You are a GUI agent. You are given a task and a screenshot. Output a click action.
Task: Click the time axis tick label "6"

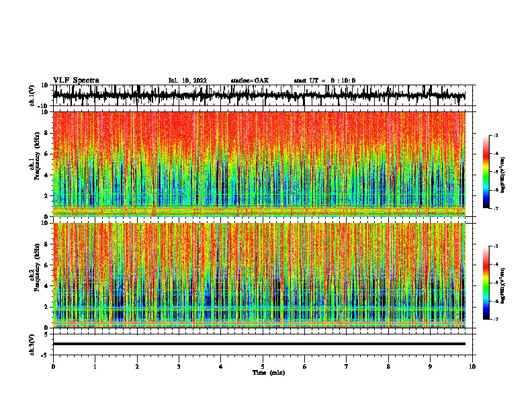coord(305,367)
